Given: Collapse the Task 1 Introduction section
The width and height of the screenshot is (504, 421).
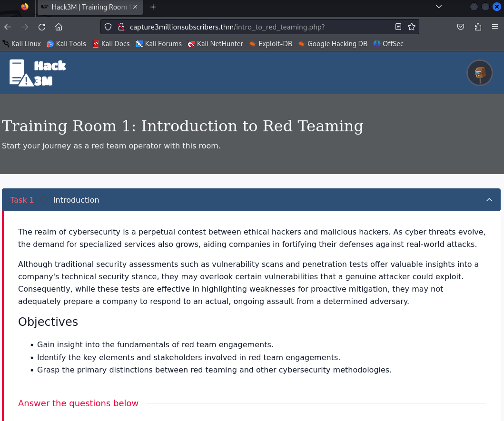Looking at the screenshot, I should pyautogui.click(x=489, y=200).
